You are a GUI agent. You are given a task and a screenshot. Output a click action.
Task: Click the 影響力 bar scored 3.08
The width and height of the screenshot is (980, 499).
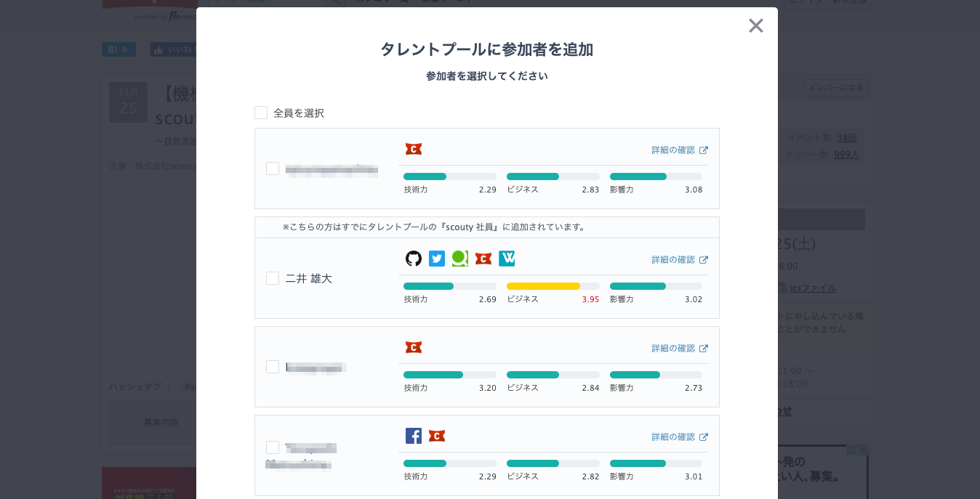click(656, 177)
